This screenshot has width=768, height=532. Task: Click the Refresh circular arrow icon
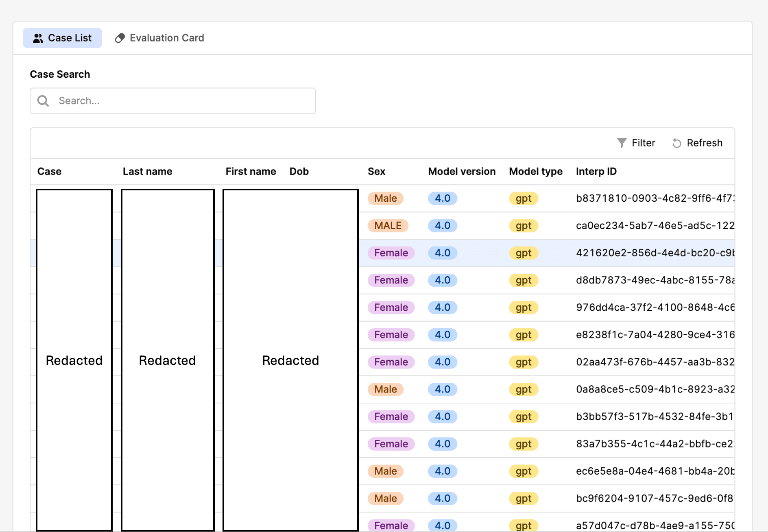tap(676, 143)
